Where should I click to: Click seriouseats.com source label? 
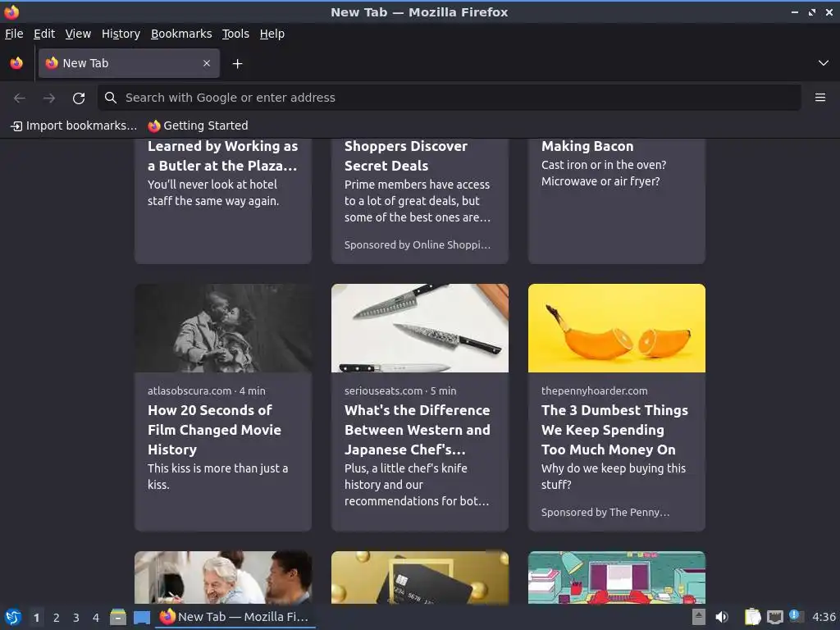(x=384, y=391)
